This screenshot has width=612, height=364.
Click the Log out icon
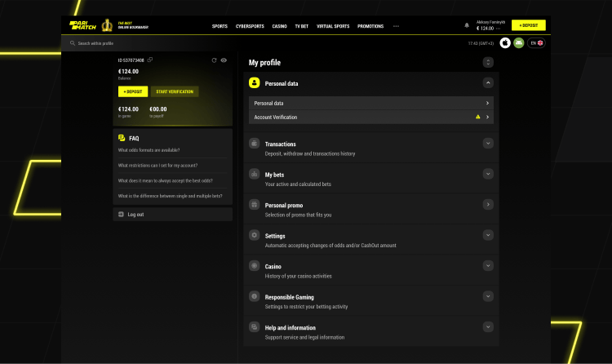(x=122, y=214)
